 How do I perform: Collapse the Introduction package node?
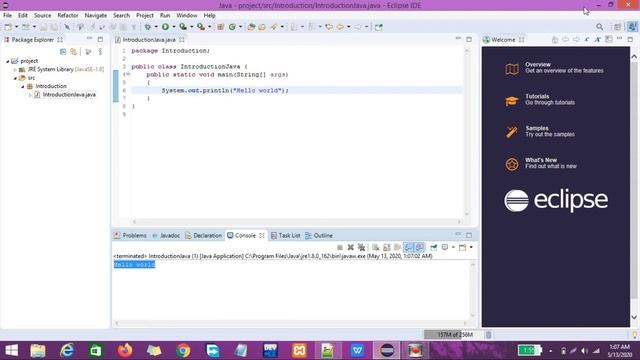click(23, 87)
